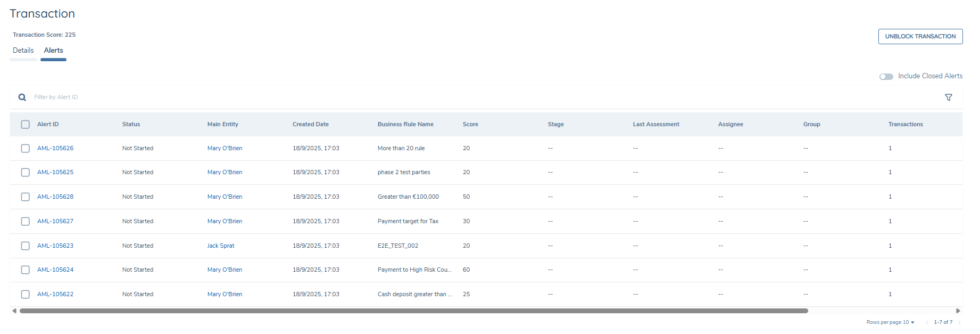
Task: Click the search magnifier icon
Action: click(x=22, y=97)
